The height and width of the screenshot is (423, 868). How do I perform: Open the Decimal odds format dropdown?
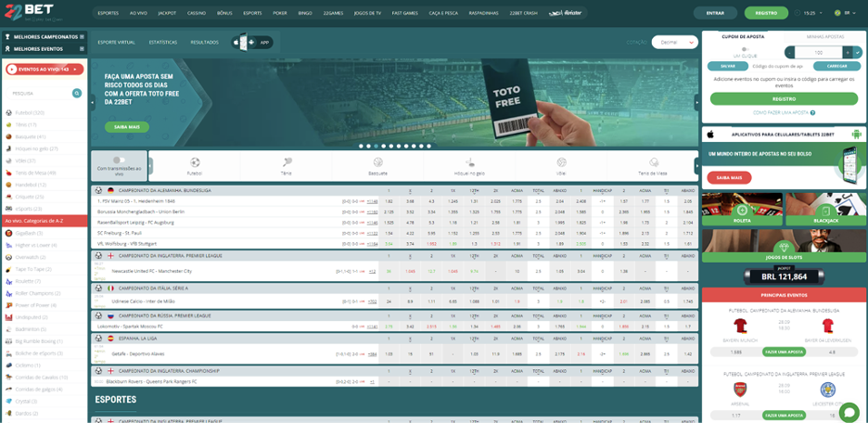click(675, 42)
